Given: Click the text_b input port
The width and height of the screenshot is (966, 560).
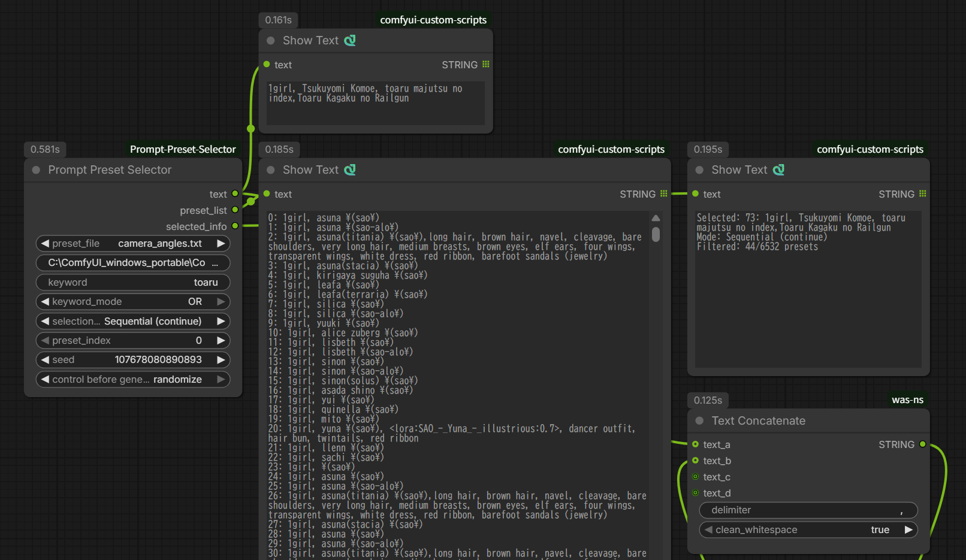Looking at the screenshot, I should 695,460.
